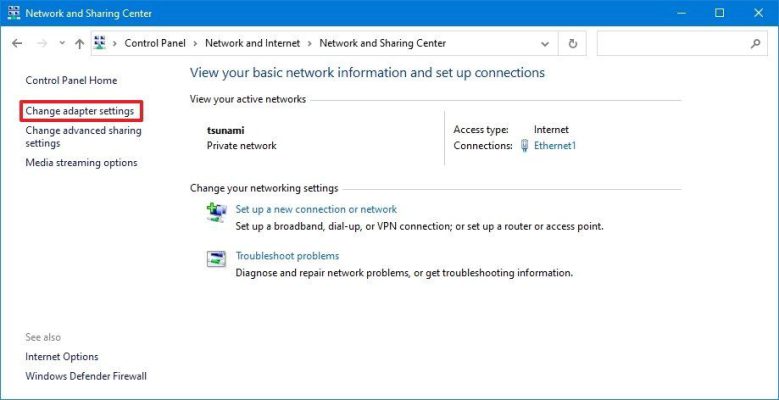Click the Forward navigation arrow

pos(41,44)
